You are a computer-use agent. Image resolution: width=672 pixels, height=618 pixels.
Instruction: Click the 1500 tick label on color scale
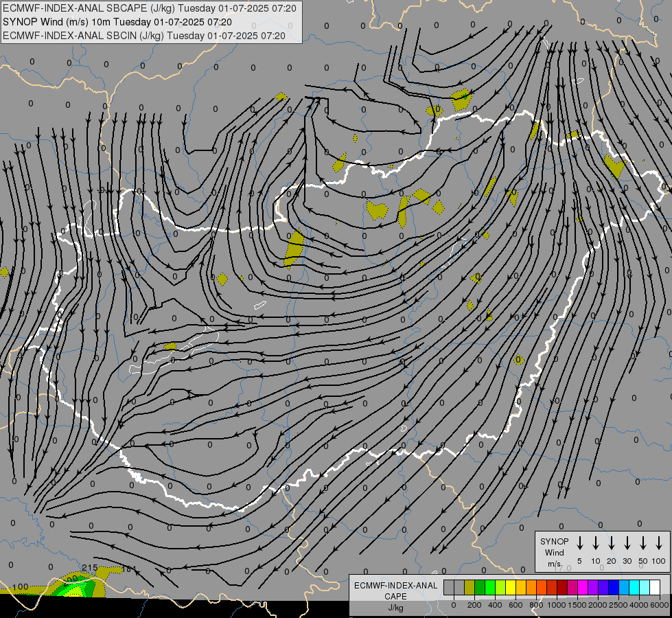pos(577,605)
